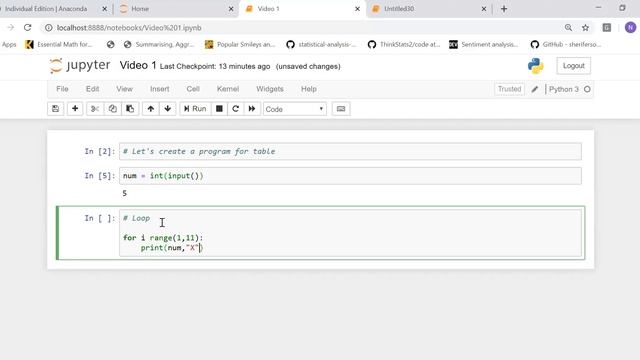The width and height of the screenshot is (640, 360).
Task: Close the Video 1 browser tab
Action: coord(358,9)
